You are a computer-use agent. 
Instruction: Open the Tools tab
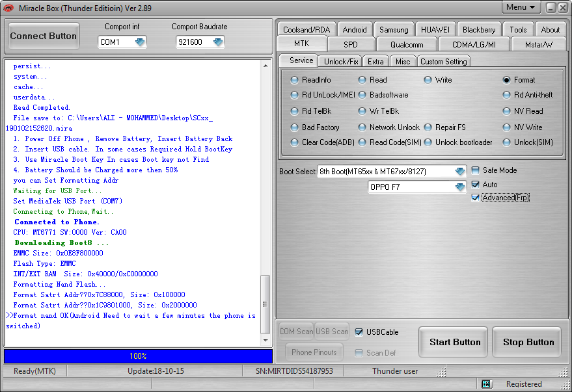[x=518, y=29]
